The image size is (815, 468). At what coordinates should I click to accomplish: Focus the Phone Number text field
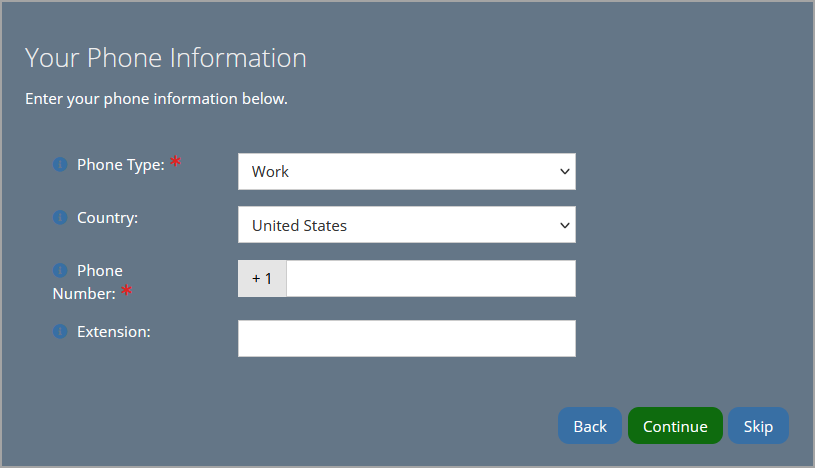(431, 279)
